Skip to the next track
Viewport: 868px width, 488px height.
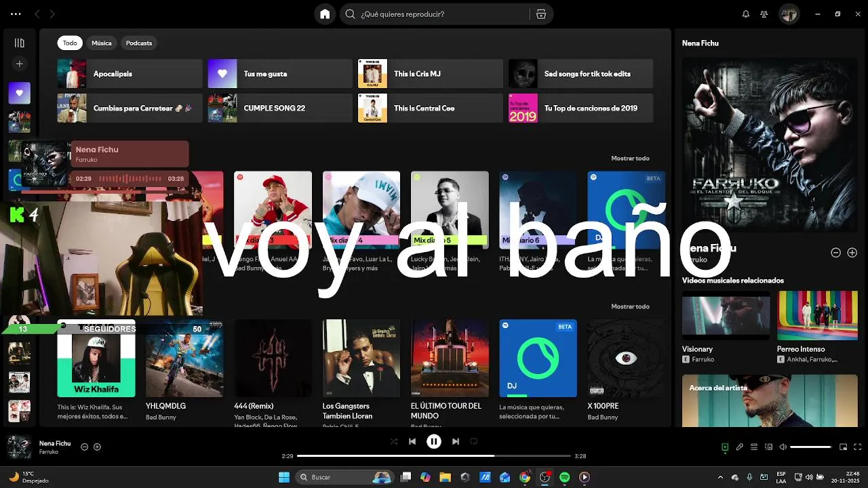tap(456, 441)
